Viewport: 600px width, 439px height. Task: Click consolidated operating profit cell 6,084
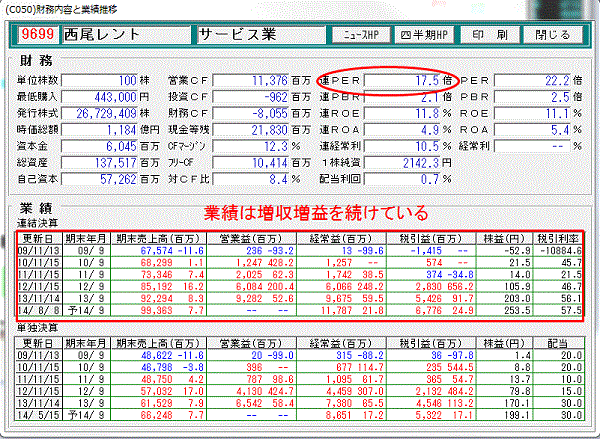point(249,287)
